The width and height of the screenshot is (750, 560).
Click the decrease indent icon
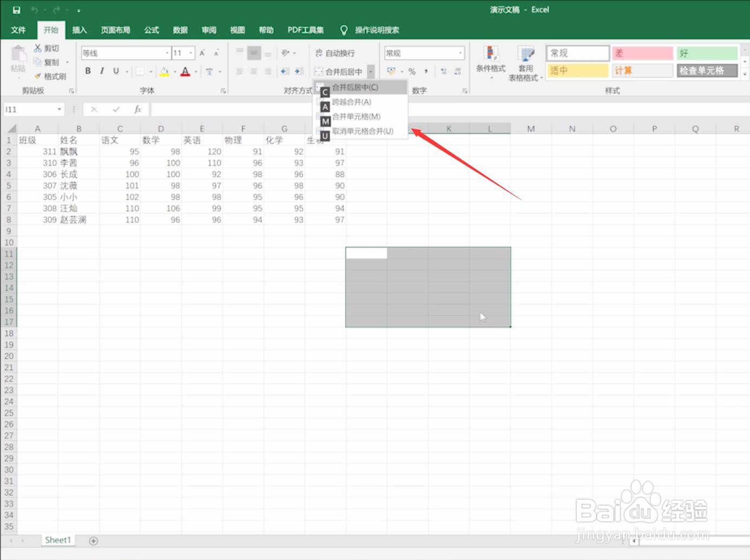coord(284,71)
